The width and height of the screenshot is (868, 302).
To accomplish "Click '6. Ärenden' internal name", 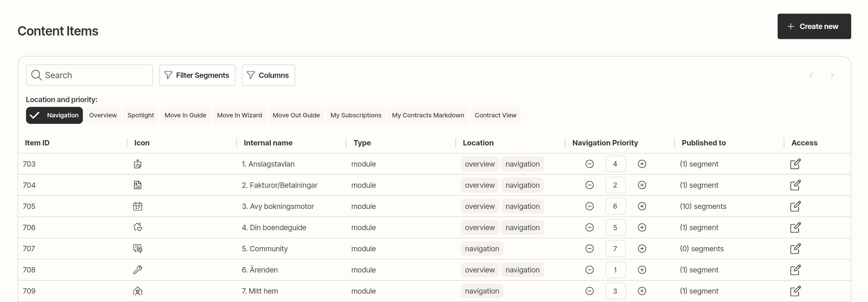I will (260, 270).
